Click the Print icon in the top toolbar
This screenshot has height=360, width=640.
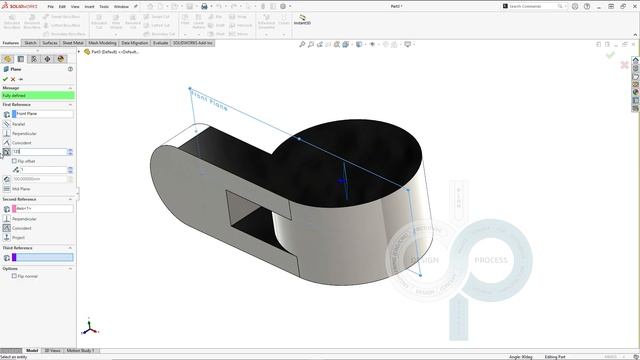click(x=204, y=7)
